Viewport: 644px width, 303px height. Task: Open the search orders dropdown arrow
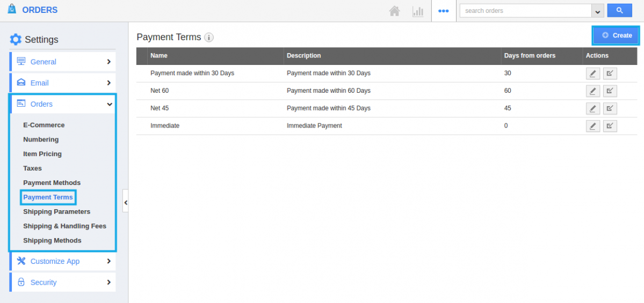pos(597,11)
